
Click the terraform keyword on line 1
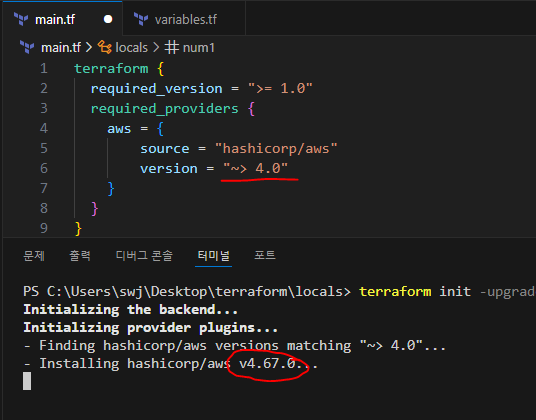point(111,68)
